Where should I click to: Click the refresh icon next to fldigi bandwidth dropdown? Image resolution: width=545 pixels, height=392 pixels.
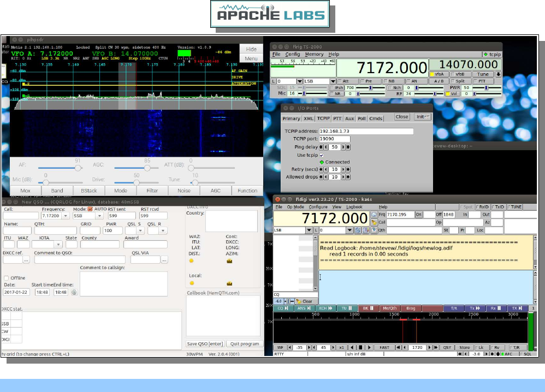[358, 230]
